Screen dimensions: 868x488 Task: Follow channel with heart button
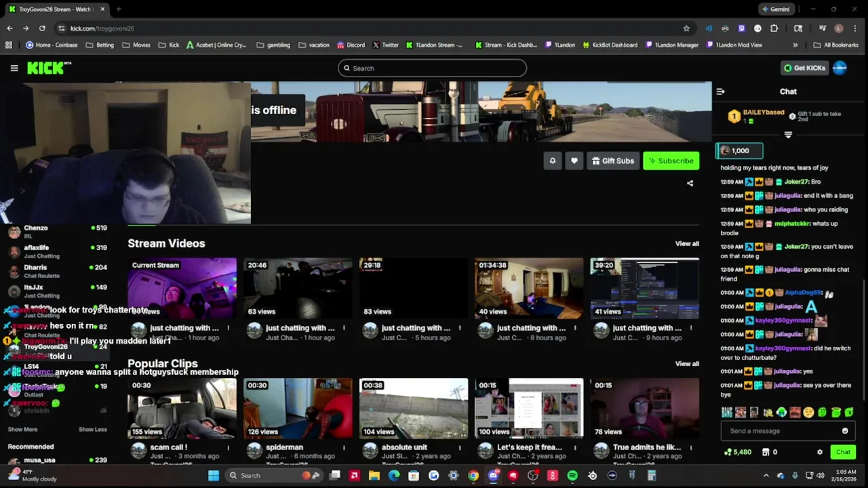coord(574,161)
